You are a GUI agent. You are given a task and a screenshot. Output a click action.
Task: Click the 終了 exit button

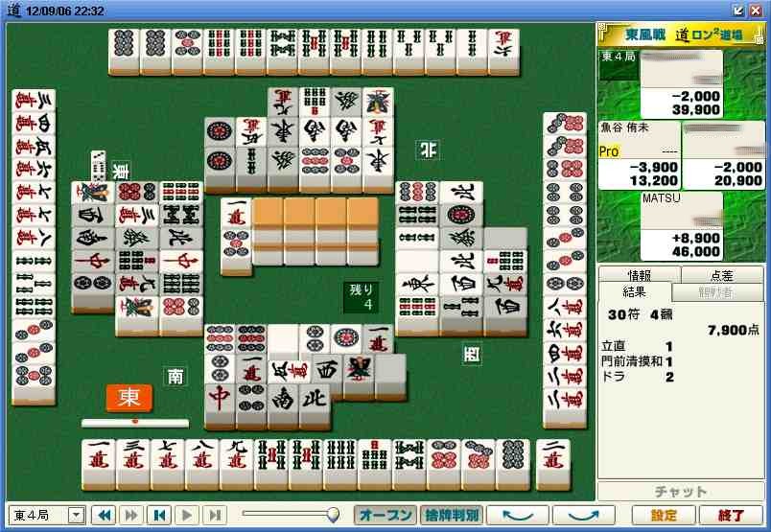731,516
